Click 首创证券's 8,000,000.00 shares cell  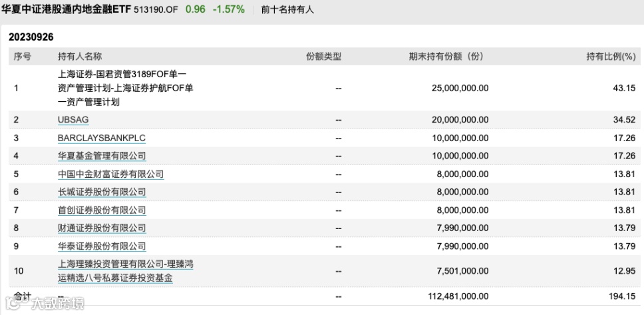click(463, 210)
